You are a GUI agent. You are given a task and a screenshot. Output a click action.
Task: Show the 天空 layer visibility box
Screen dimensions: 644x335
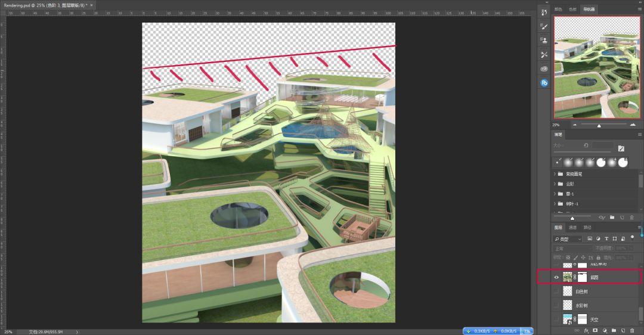[x=556, y=319]
